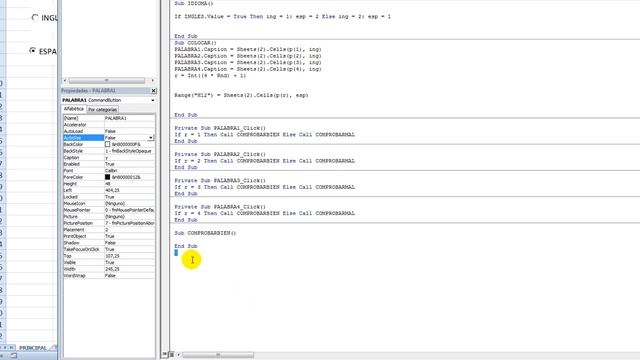The width and height of the screenshot is (640, 360).
Task: Select the Height property value
Action: point(130,184)
